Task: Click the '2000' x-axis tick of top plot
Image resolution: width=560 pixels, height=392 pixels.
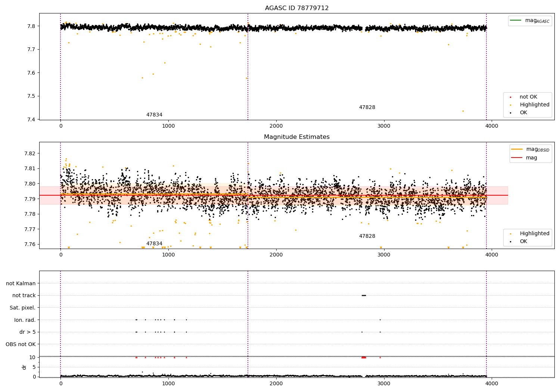Action: (276, 126)
